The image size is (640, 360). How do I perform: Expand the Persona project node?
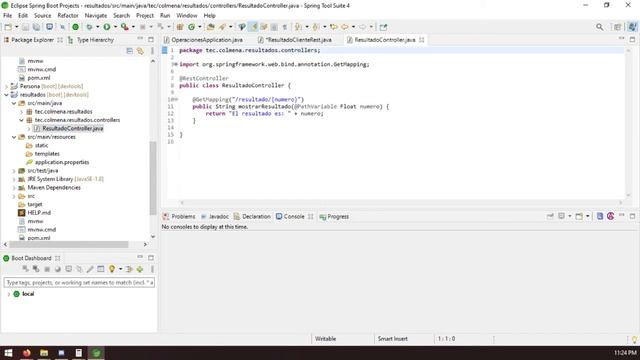click(6, 87)
